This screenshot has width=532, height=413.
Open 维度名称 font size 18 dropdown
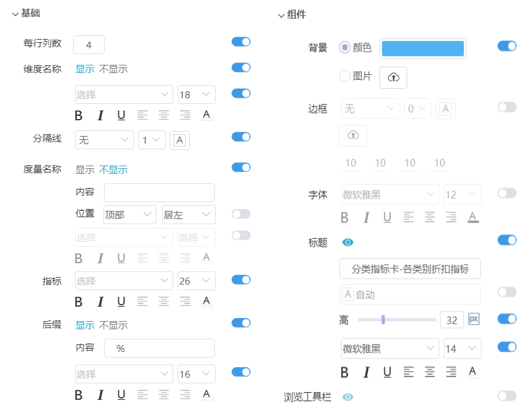[x=197, y=94]
